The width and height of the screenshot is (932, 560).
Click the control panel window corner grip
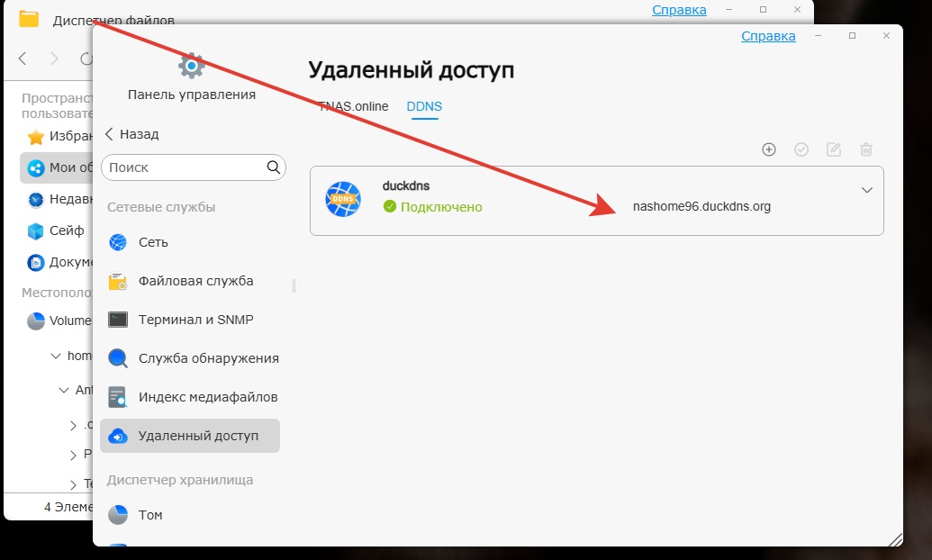pyautogui.click(x=895, y=539)
